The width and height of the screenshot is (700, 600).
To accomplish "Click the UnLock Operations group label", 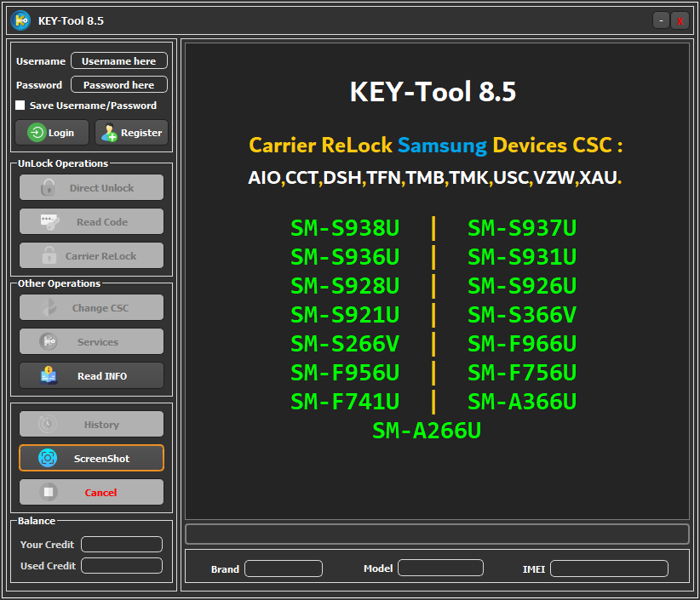I will (63, 163).
